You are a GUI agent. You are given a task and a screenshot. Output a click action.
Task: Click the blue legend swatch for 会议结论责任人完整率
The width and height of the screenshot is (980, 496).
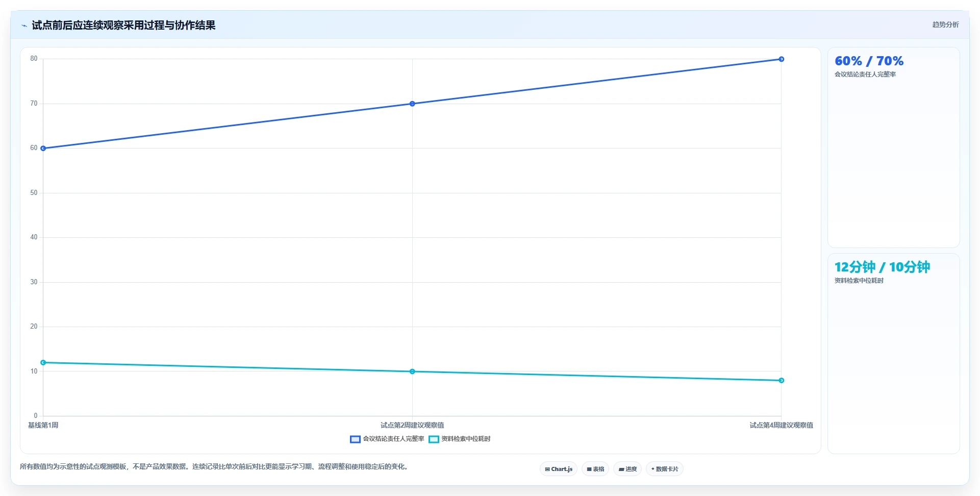point(355,439)
